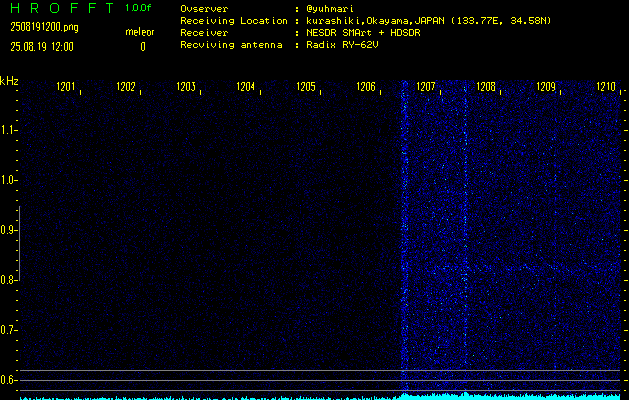Click the 1206 time marker

coord(366,87)
